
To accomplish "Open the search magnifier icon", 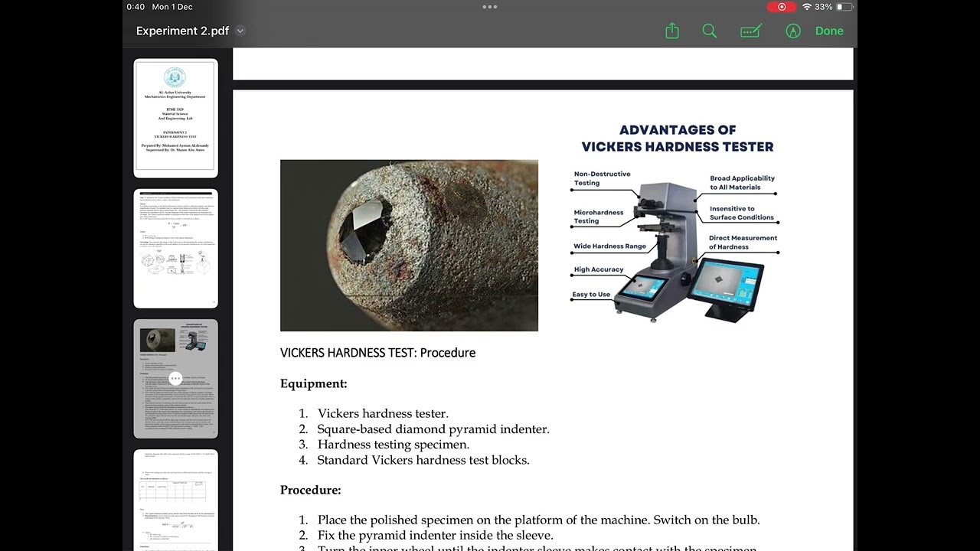I will tap(710, 31).
